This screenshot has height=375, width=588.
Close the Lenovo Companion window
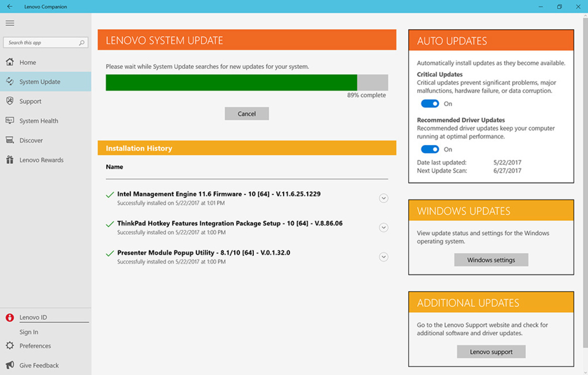tap(578, 7)
